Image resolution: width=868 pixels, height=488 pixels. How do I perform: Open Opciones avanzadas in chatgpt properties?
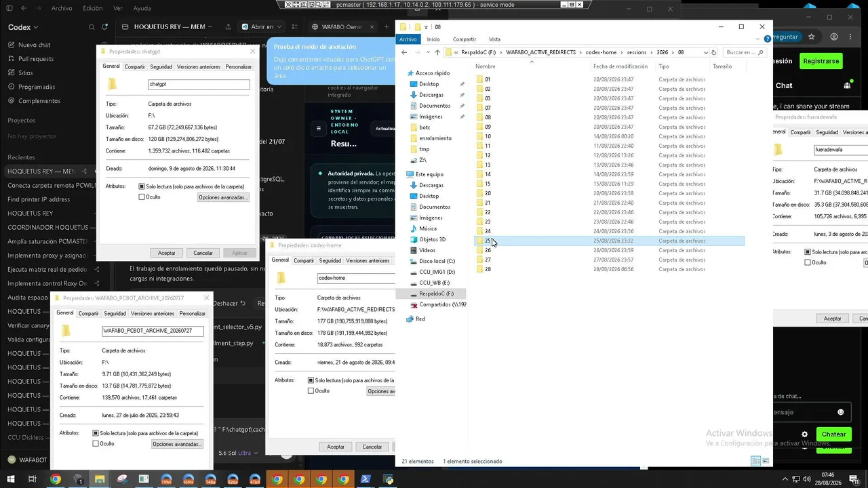point(224,197)
